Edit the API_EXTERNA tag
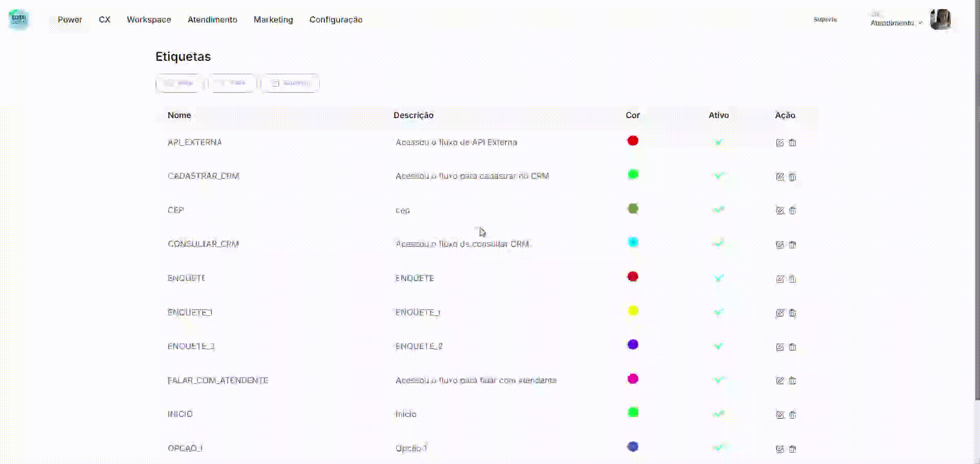The image size is (980, 464). point(779,143)
